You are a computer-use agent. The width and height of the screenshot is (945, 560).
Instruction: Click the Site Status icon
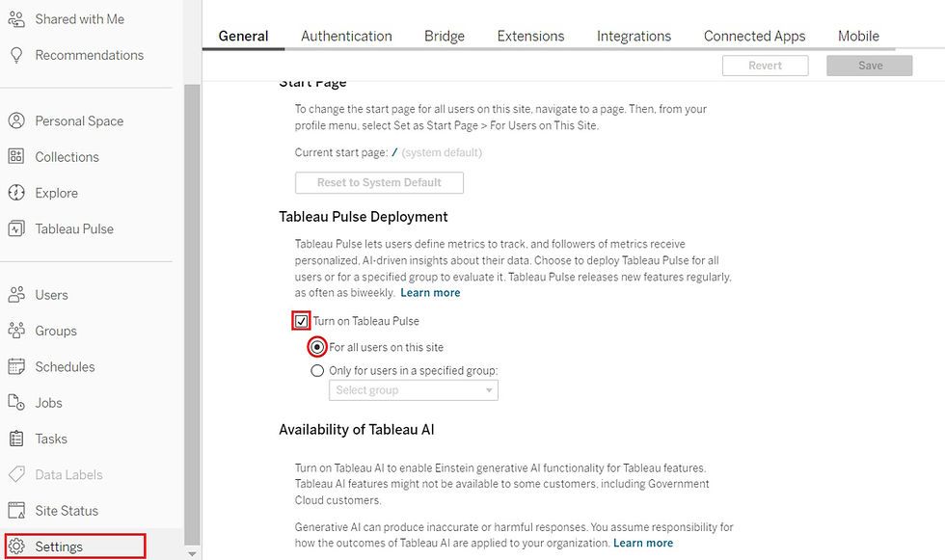click(16, 511)
